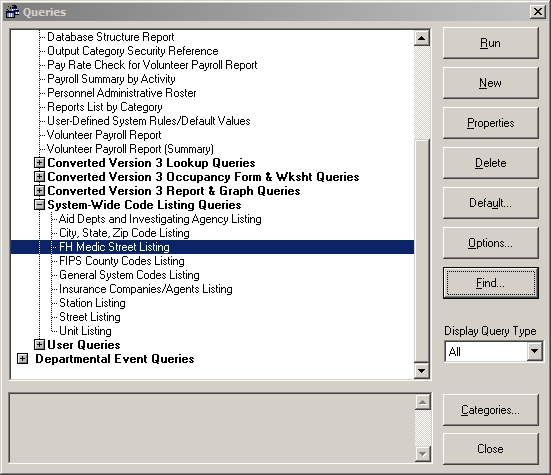Select FIPS County Codes Listing
This screenshot has height=475, width=551.
122,261
